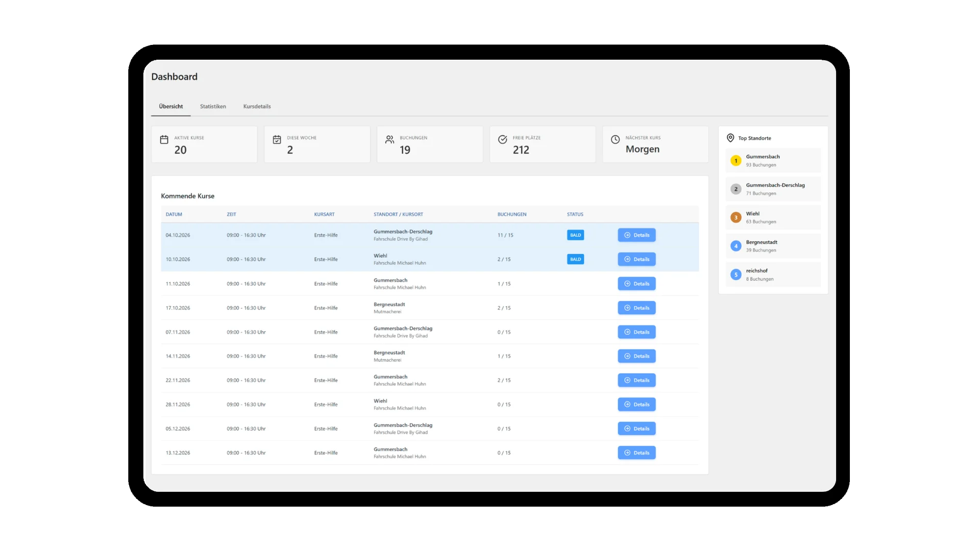Click the date 22.11.2026 in the table

click(x=178, y=380)
